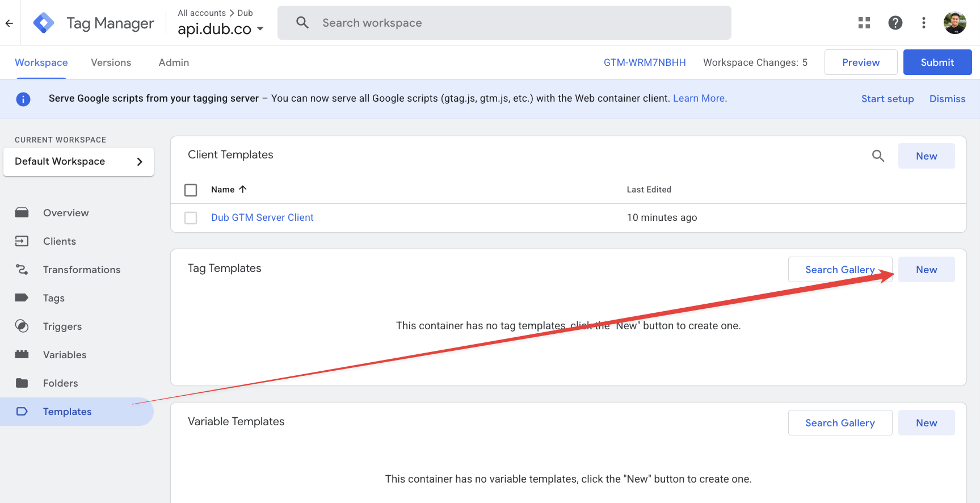Image resolution: width=980 pixels, height=503 pixels.
Task: Expand the Default Workspace selector
Action: pyautogui.click(x=79, y=162)
